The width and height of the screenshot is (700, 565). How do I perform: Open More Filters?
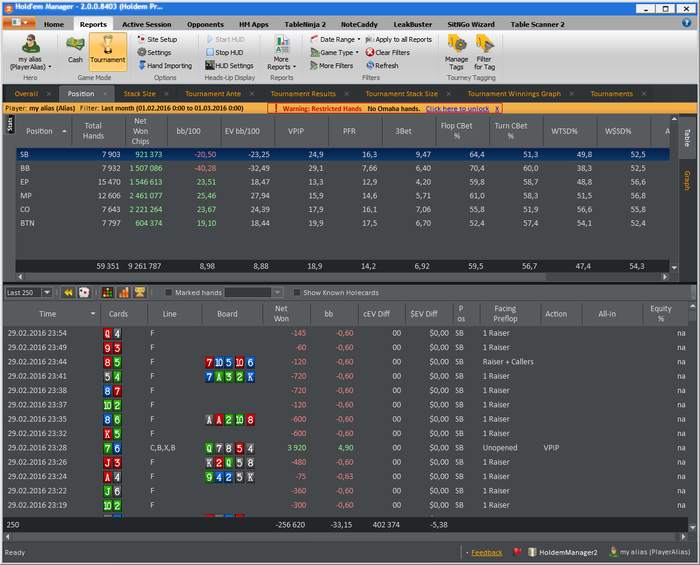pyautogui.click(x=332, y=66)
